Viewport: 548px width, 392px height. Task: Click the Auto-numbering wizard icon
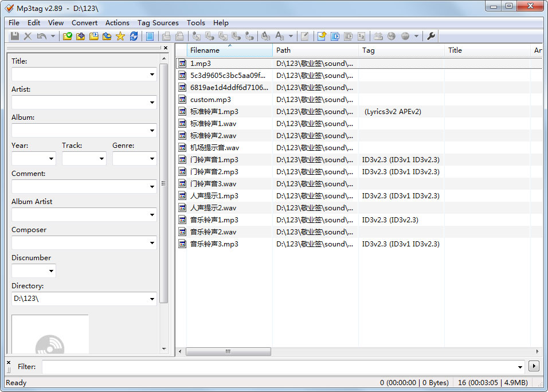click(361, 36)
